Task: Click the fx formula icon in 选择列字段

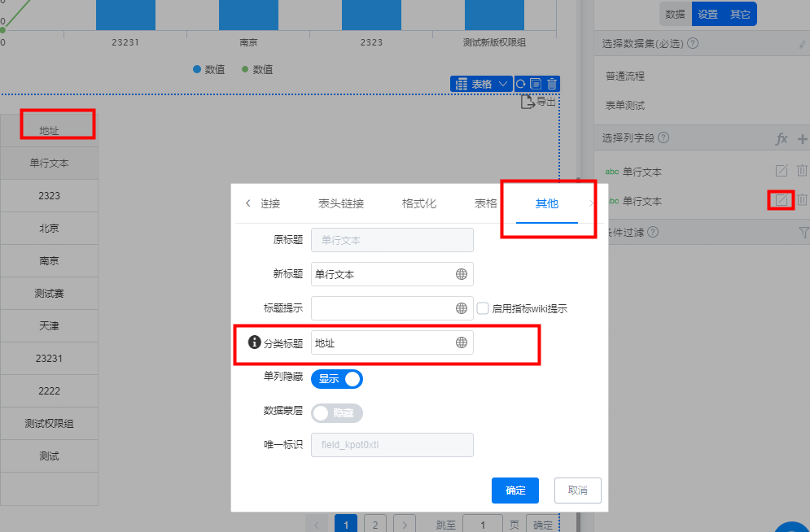Action: coord(782,138)
